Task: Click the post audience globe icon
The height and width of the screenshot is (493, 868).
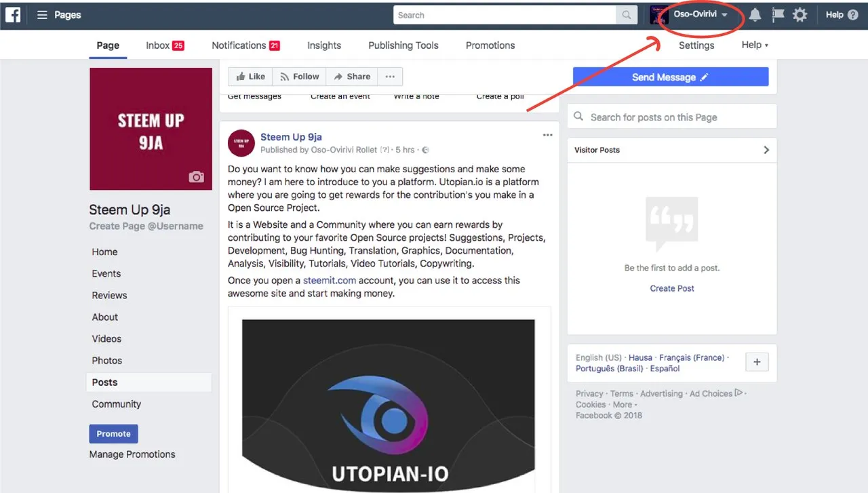Action: pyautogui.click(x=425, y=150)
